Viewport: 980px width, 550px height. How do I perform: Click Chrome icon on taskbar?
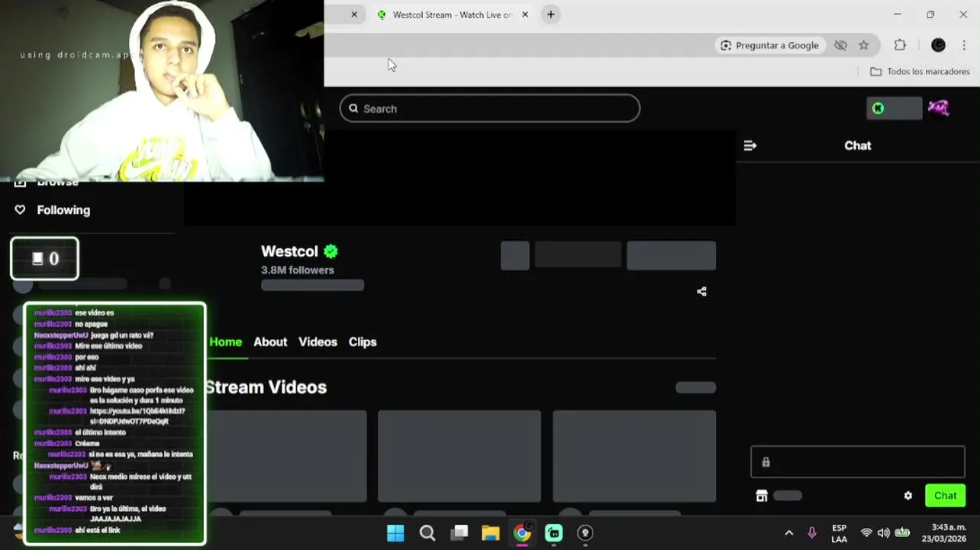tap(522, 533)
